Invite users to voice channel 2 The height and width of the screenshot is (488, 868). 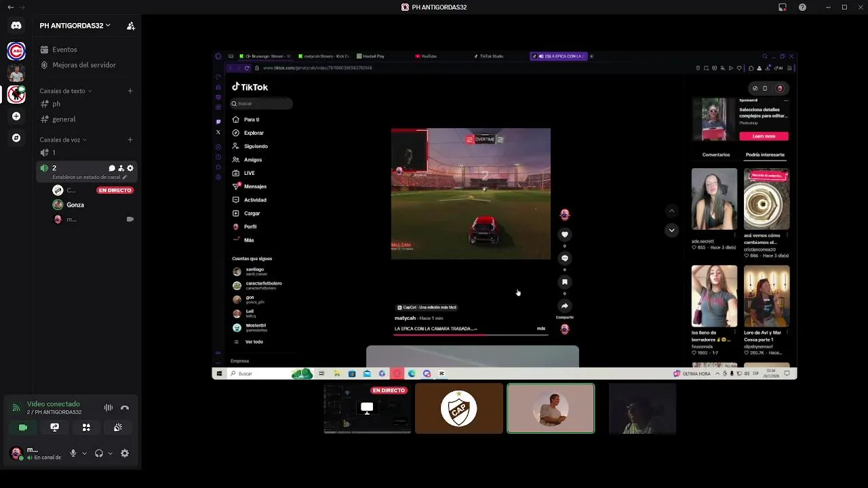click(121, 168)
